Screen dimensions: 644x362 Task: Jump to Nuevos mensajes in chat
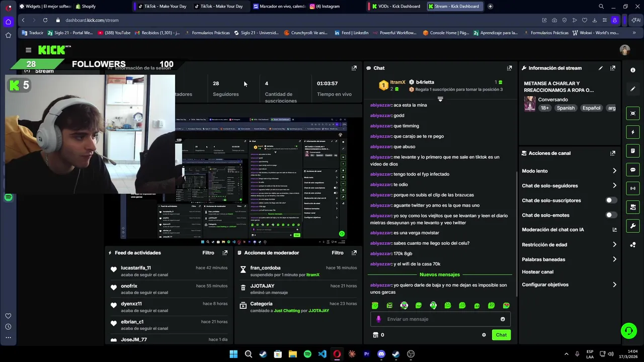tap(440, 275)
